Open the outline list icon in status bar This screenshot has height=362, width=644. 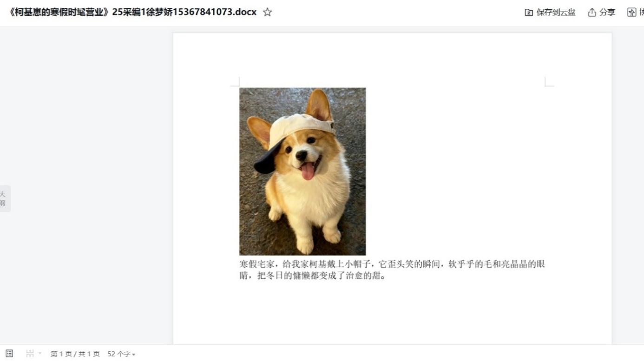(9, 354)
